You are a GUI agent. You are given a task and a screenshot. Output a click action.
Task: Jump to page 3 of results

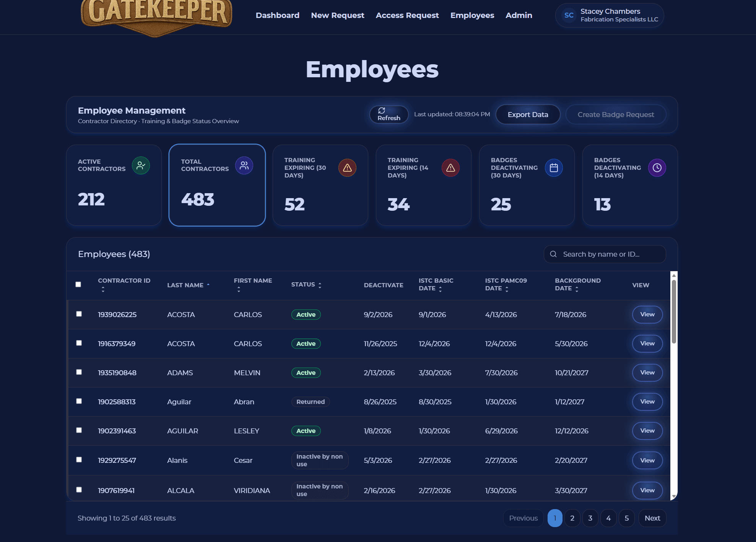click(590, 518)
